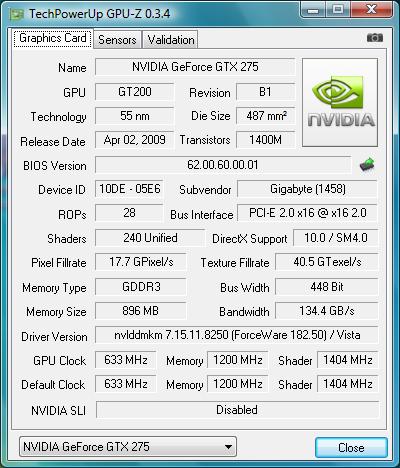Viewport: 400px width, 468px height.
Task: Click the Default Clock label
Action: coord(53,385)
